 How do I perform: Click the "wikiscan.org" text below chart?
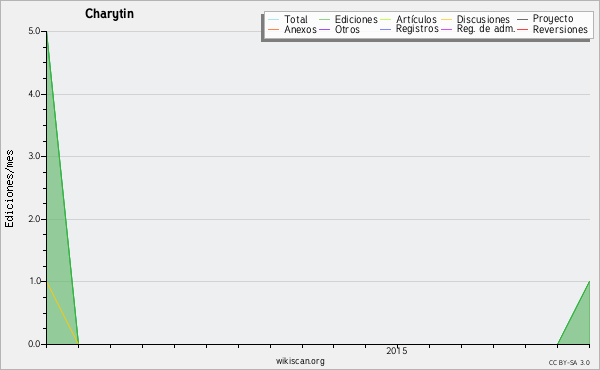[x=300, y=361]
